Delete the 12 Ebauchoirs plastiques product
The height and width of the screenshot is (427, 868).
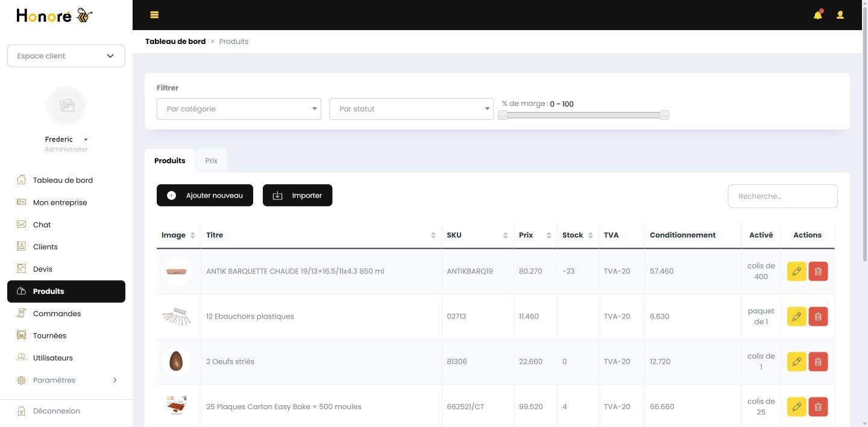tap(818, 316)
